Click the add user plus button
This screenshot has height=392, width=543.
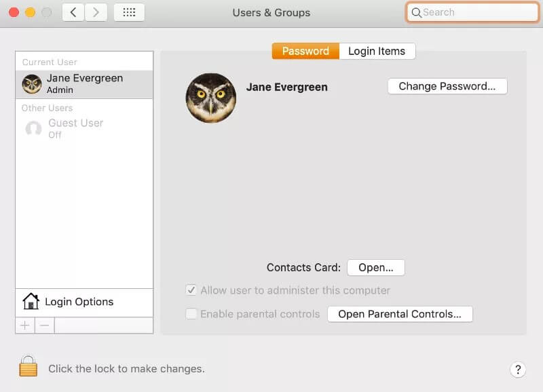click(x=25, y=326)
